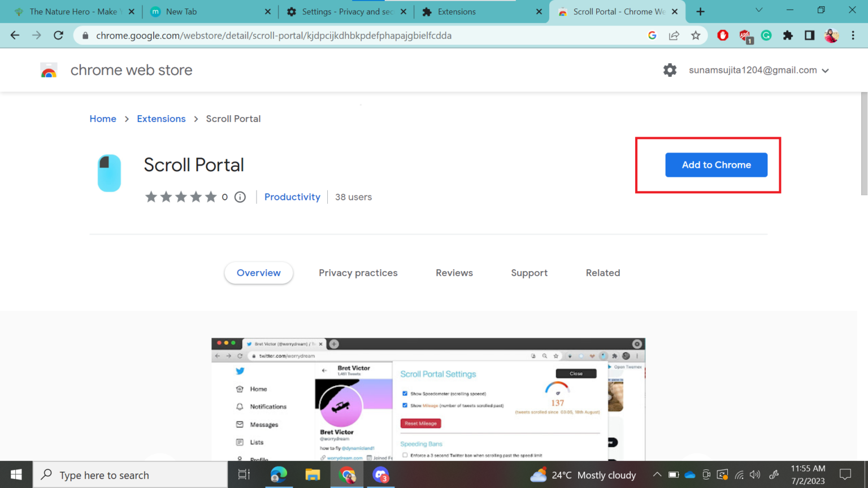Click the Scroll Portal screenshot preview
The width and height of the screenshot is (868, 488).
coord(428,399)
